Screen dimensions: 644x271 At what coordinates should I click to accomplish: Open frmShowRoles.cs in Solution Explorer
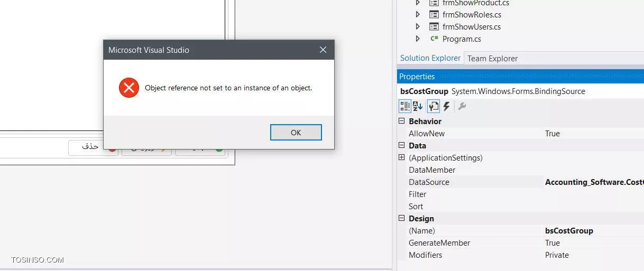tap(472, 15)
